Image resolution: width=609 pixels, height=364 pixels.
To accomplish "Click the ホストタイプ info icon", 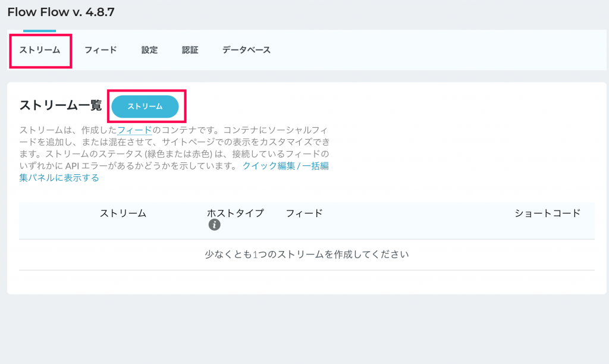I will [x=214, y=225].
